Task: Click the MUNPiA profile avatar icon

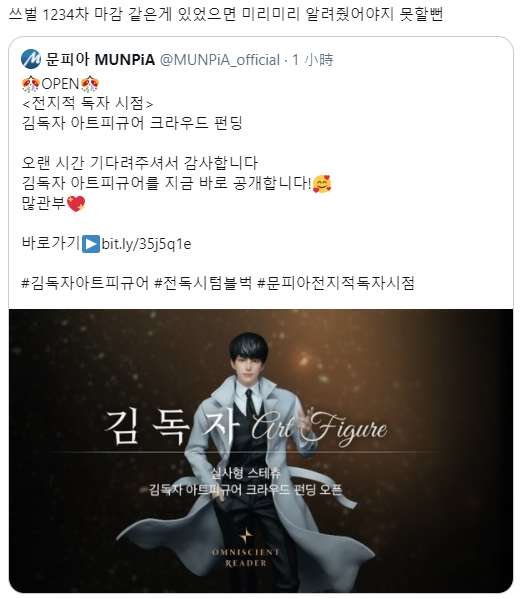Action: (x=31, y=59)
